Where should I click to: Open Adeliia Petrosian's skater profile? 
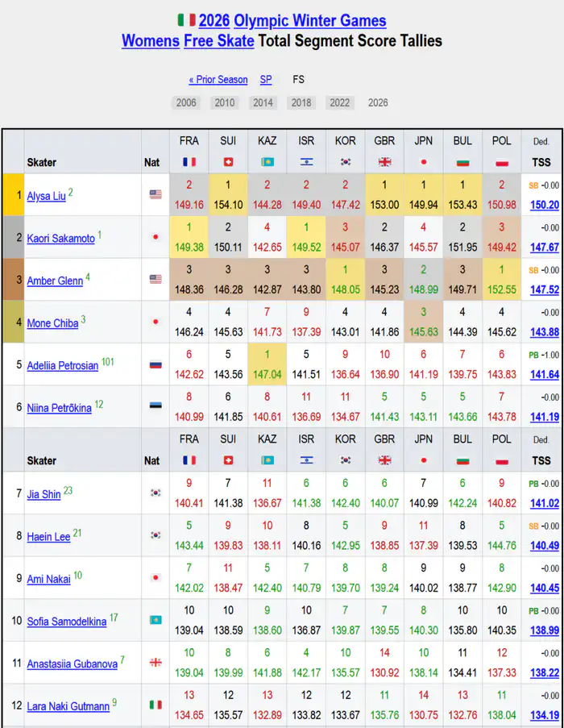point(62,365)
